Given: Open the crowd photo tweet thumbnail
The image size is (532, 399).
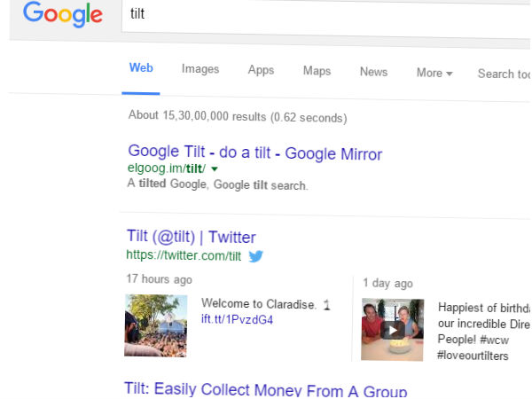Looking at the screenshot, I should pos(156,325).
